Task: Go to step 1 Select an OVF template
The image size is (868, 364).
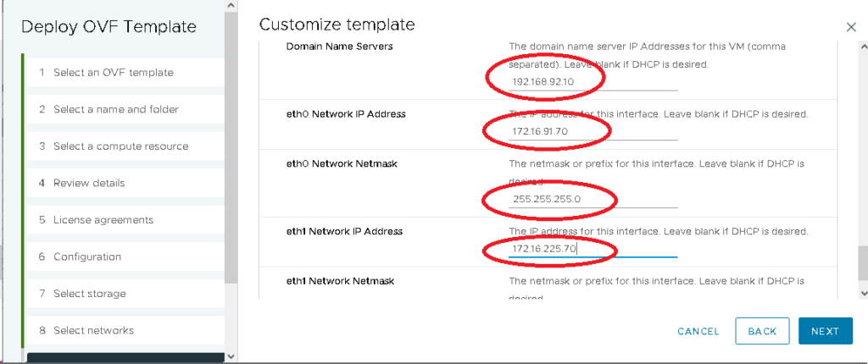Action: click(x=113, y=73)
